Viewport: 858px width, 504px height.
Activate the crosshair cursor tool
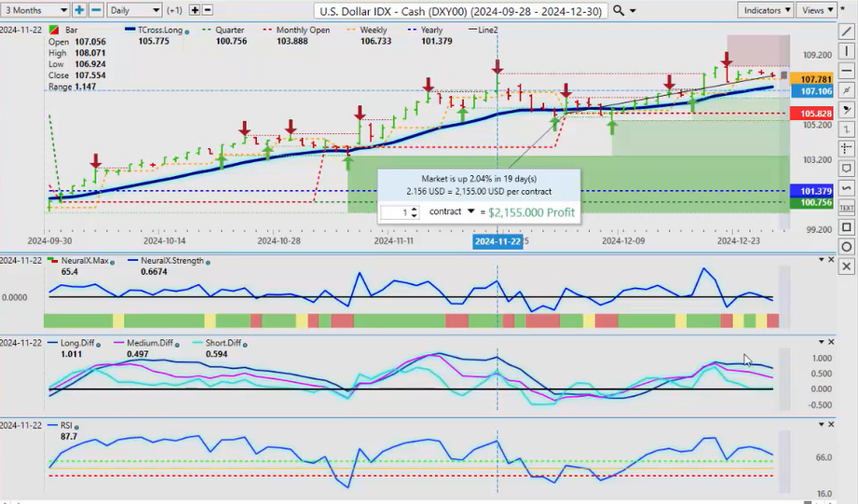pyautogui.click(x=846, y=149)
